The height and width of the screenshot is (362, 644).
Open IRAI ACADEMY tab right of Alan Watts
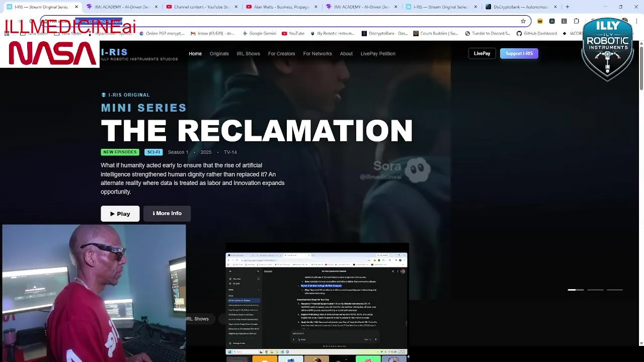click(x=362, y=7)
